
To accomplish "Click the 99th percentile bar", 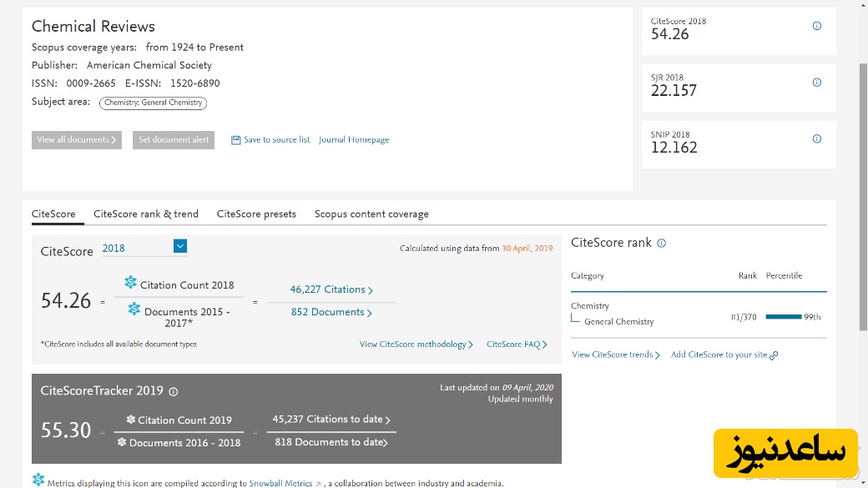I will click(x=783, y=317).
